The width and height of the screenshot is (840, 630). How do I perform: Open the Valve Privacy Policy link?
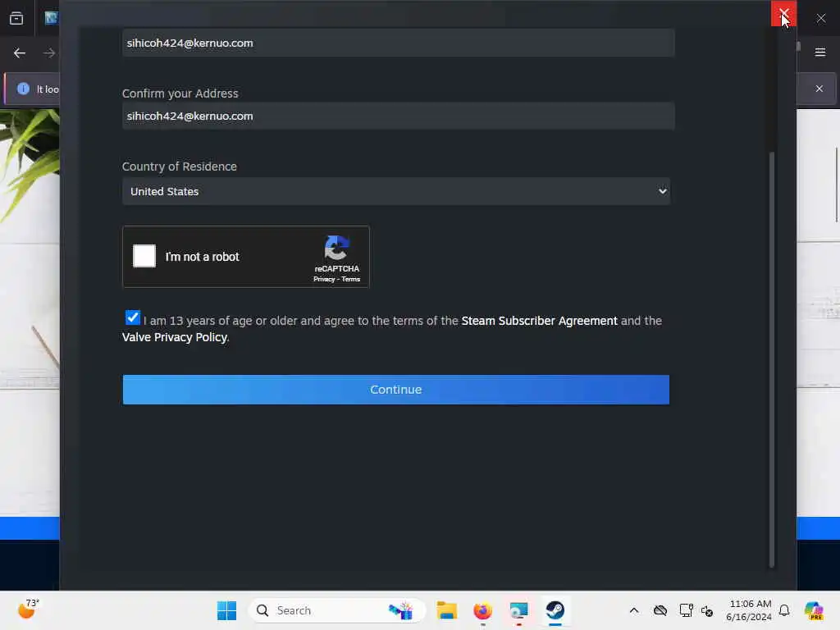click(x=175, y=337)
